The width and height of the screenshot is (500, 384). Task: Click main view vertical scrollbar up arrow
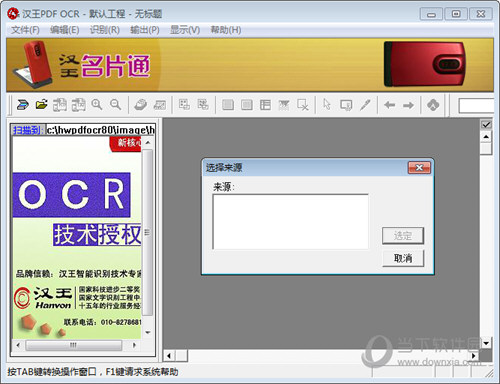486,137
